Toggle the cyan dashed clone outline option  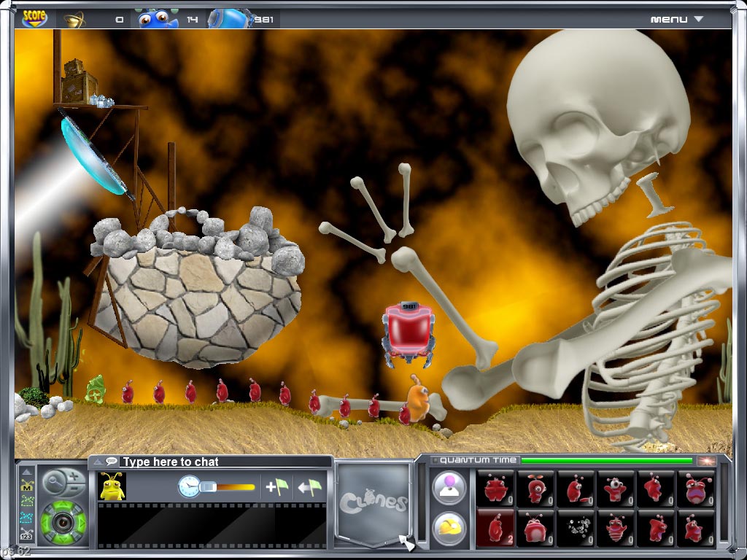tap(26, 516)
